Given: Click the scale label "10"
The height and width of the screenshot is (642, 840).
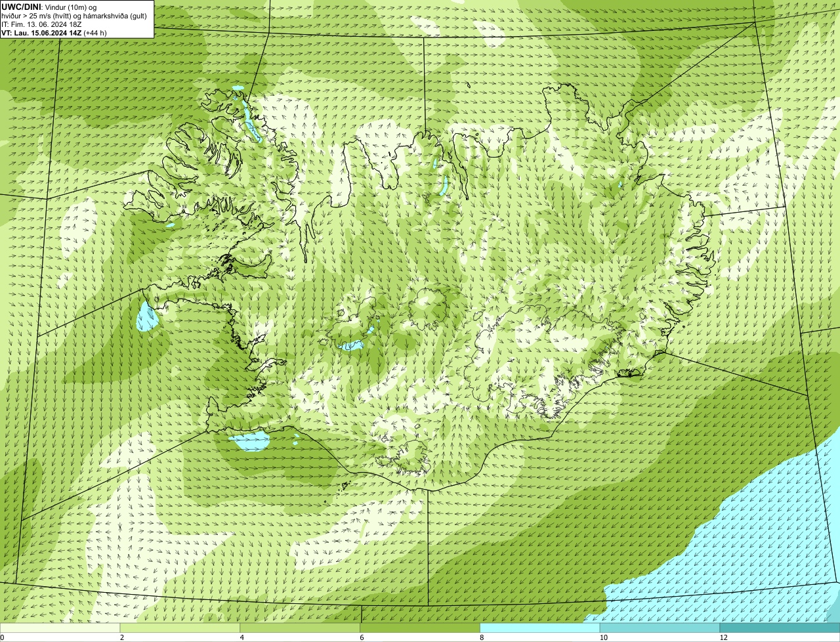Looking at the screenshot, I should click(603, 637).
